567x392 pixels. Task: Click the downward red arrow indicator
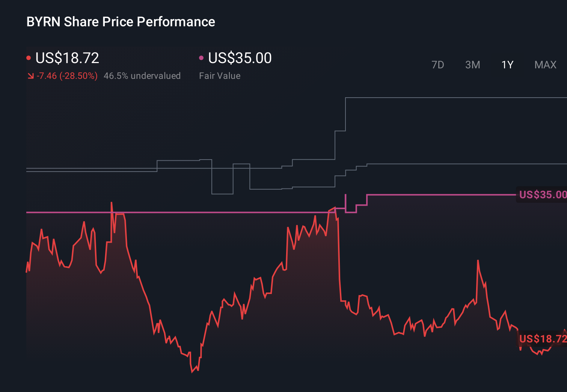(30, 76)
